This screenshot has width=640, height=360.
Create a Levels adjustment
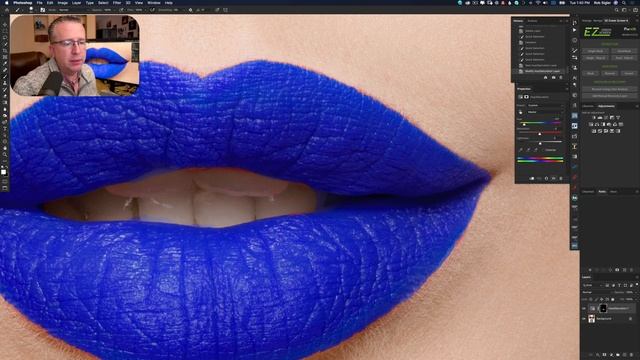tap(600, 118)
